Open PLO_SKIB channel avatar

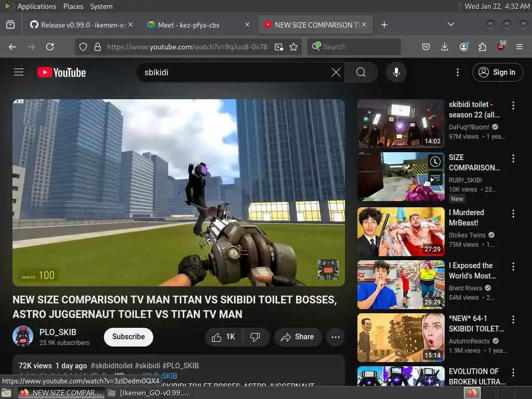(23, 336)
